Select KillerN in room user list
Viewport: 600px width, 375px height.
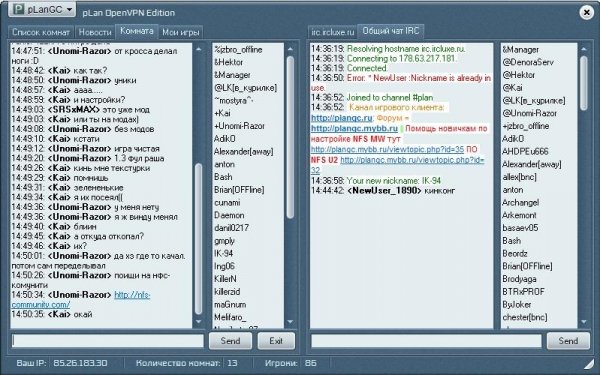coord(225,279)
